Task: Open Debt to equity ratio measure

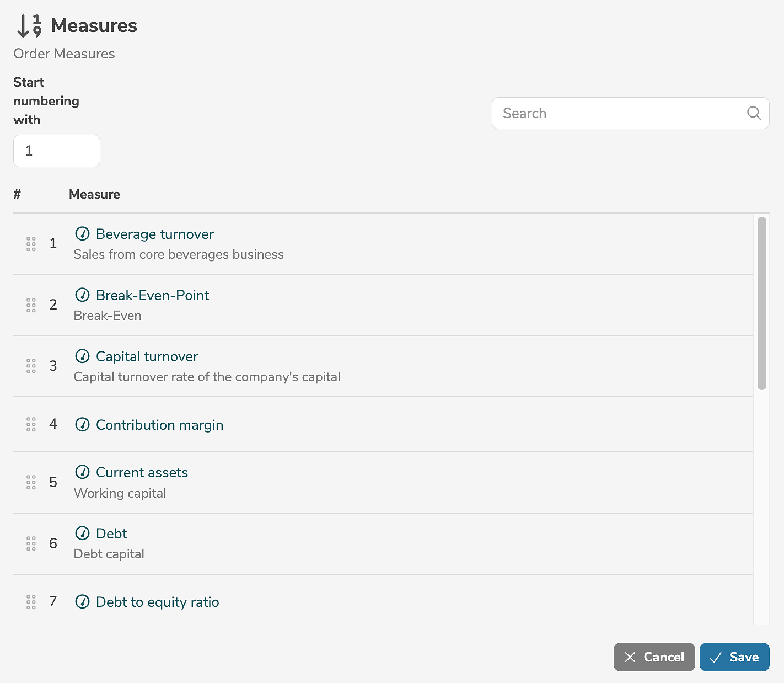Action: click(157, 602)
